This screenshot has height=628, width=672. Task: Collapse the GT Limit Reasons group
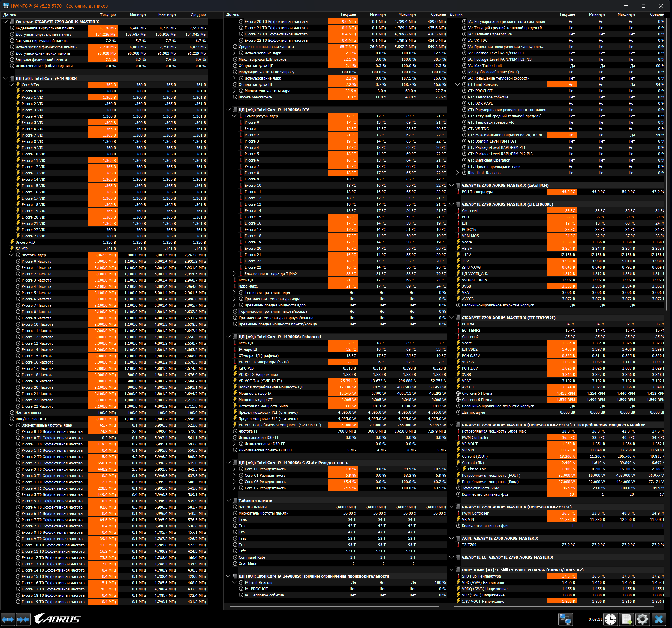click(457, 85)
